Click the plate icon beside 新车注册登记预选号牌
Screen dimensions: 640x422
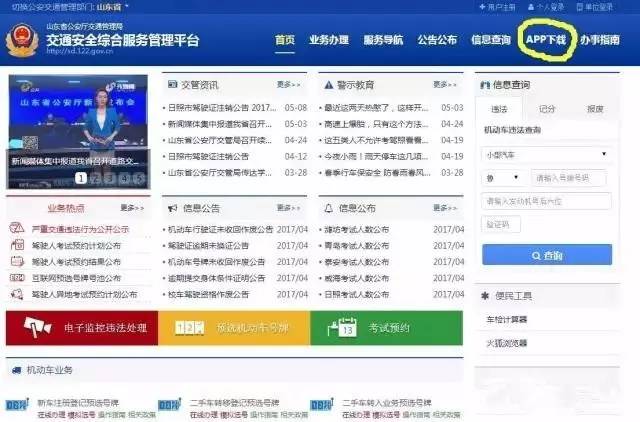17,404
